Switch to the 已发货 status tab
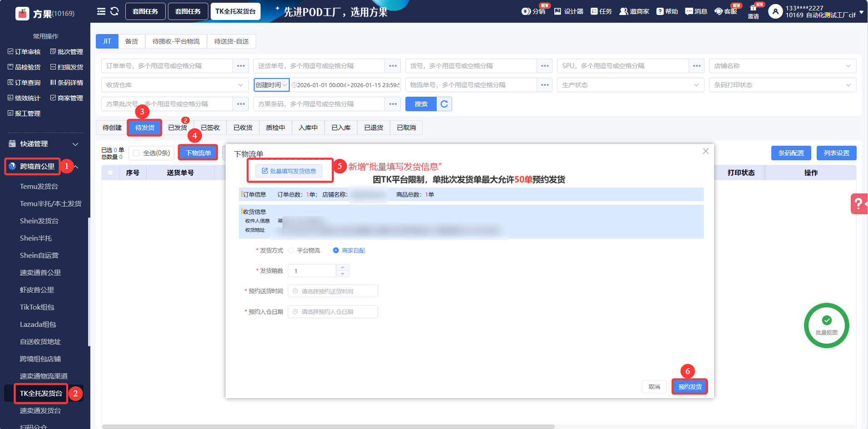Screen dimensions: 868x429 point(178,128)
